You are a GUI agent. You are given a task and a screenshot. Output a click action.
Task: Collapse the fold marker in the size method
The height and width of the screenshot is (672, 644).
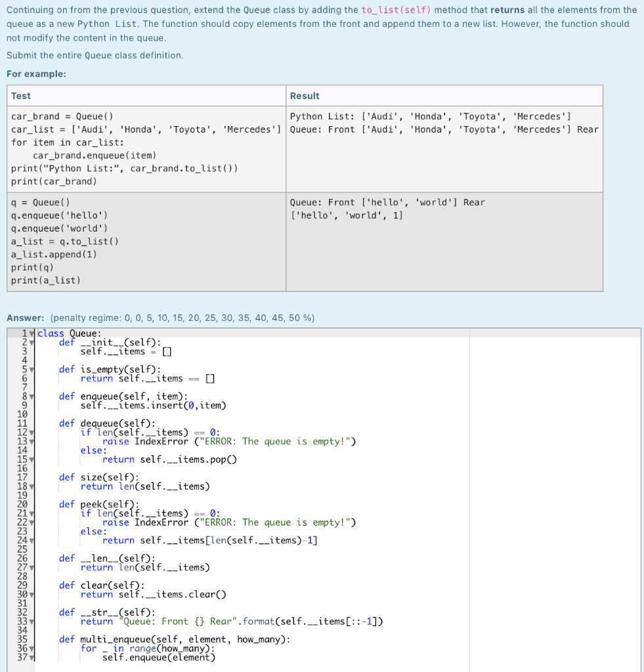click(x=32, y=486)
